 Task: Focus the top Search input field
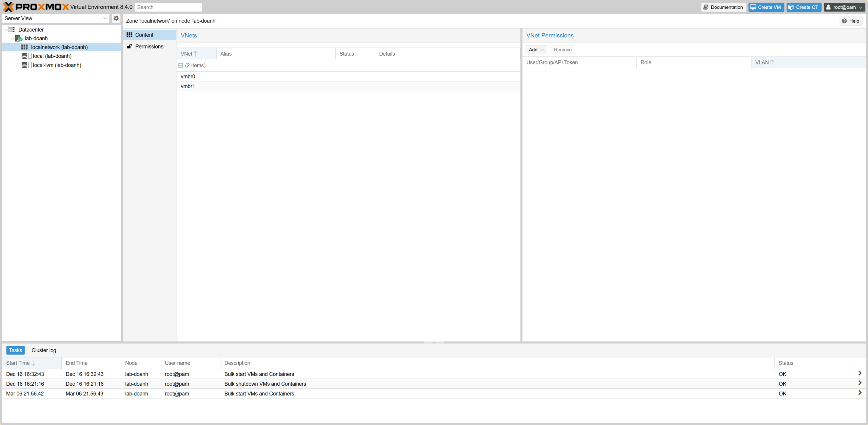click(x=168, y=7)
